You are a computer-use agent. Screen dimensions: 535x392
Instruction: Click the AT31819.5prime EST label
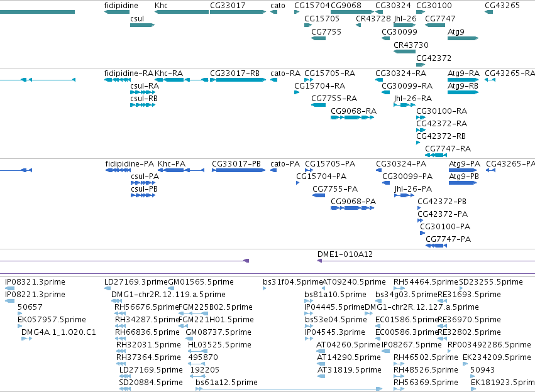pos(350,371)
